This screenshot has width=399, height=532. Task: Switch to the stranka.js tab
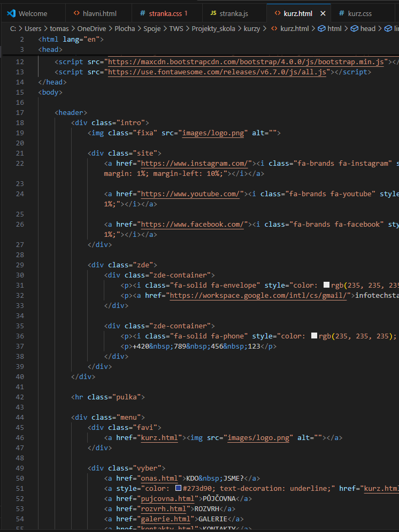[x=234, y=13]
